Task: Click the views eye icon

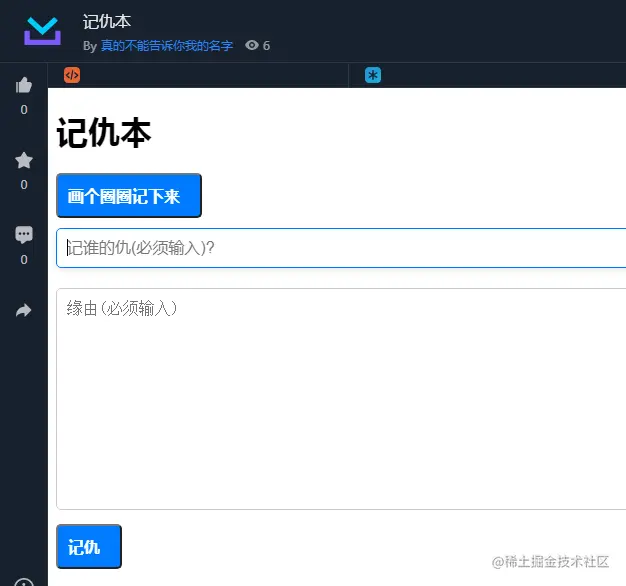Action: (x=252, y=45)
